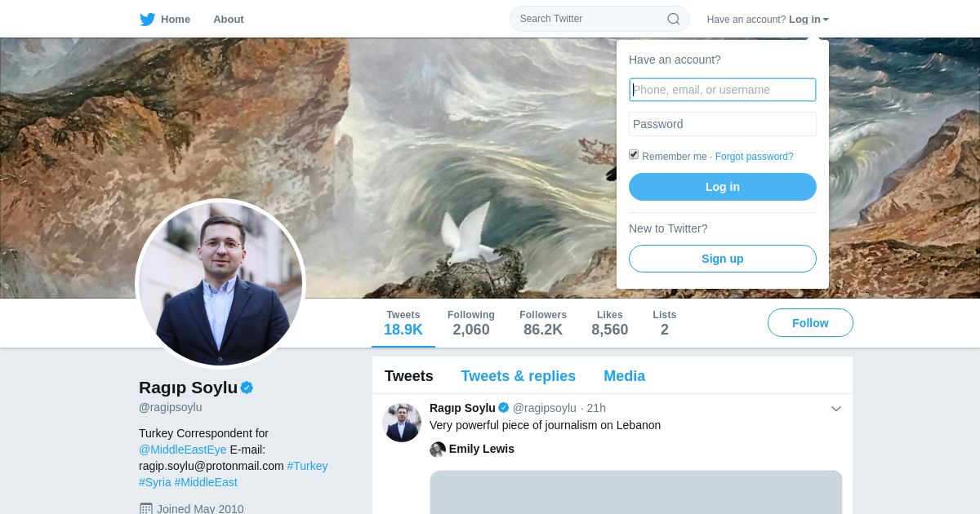980x514 pixels.
Task: Open the @MiddleEastEye mention link
Action: [x=183, y=450]
